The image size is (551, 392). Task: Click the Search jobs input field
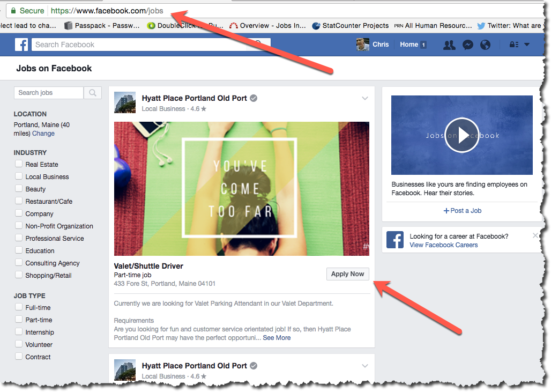[48, 92]
